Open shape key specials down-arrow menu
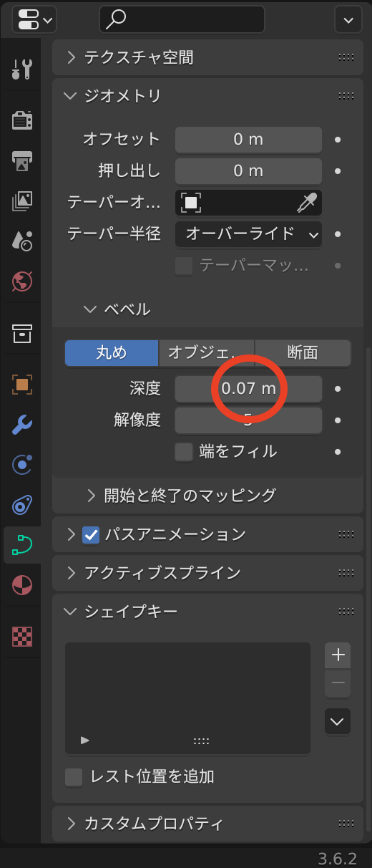The image size is (372, 868). tap(338, 722)
